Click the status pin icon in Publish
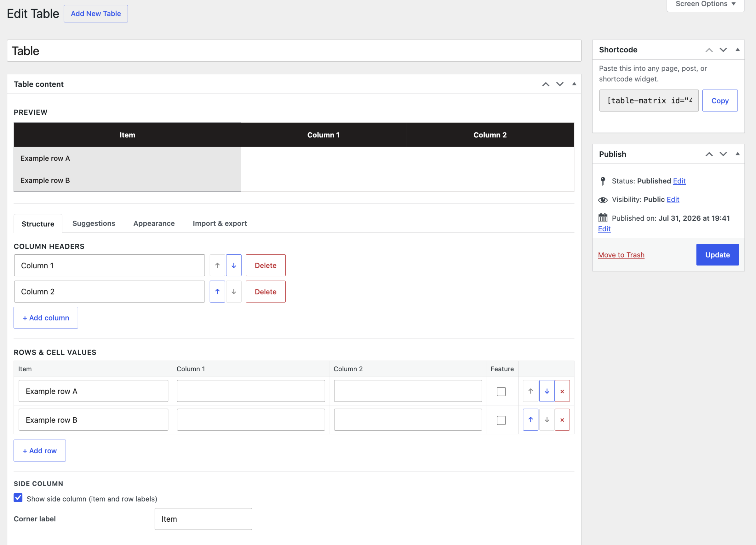Image resolution: width=756 pixels, height=545 pixels. (603, 181)
